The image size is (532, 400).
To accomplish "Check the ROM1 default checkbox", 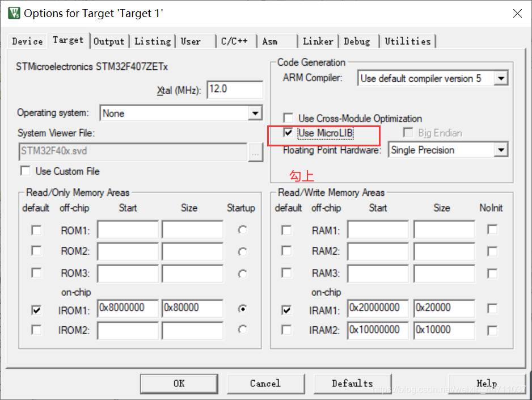I will pyautogui.click(x=36, y=230).
